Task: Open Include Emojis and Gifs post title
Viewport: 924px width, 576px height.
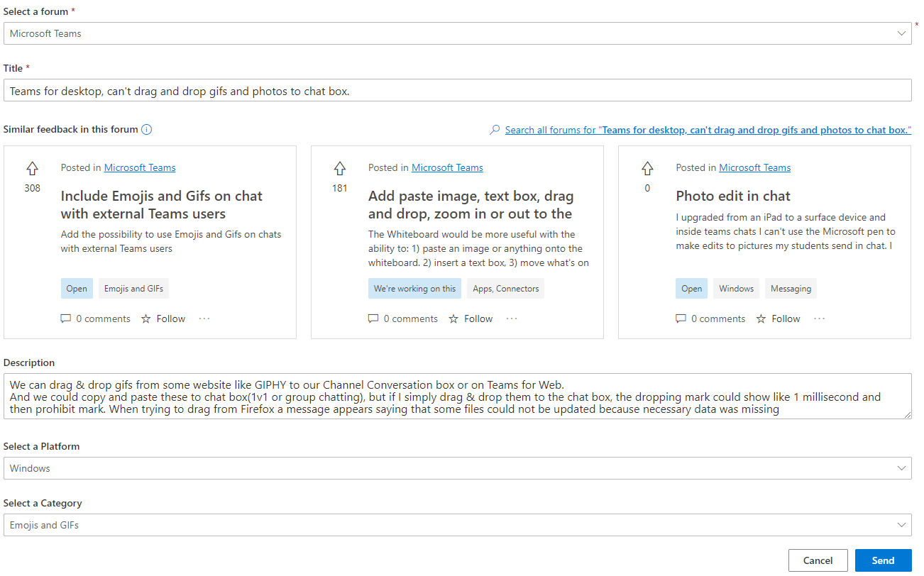Action: coord(162,204)
